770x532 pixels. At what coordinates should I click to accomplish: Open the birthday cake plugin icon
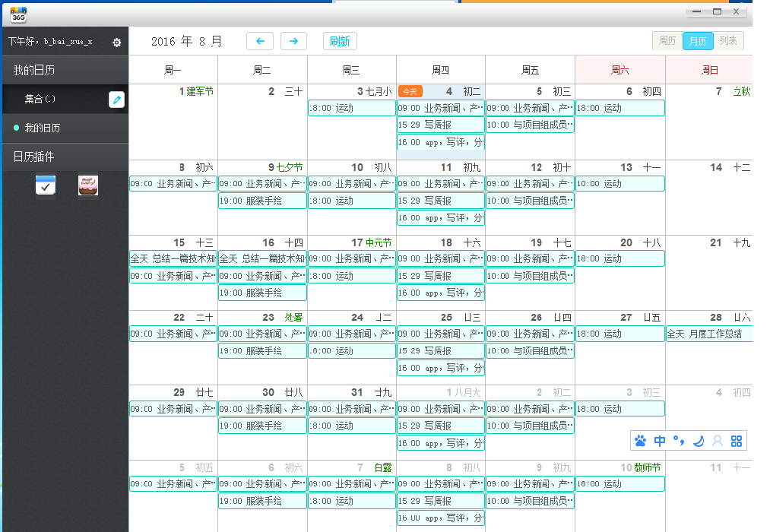click(88, 185)
